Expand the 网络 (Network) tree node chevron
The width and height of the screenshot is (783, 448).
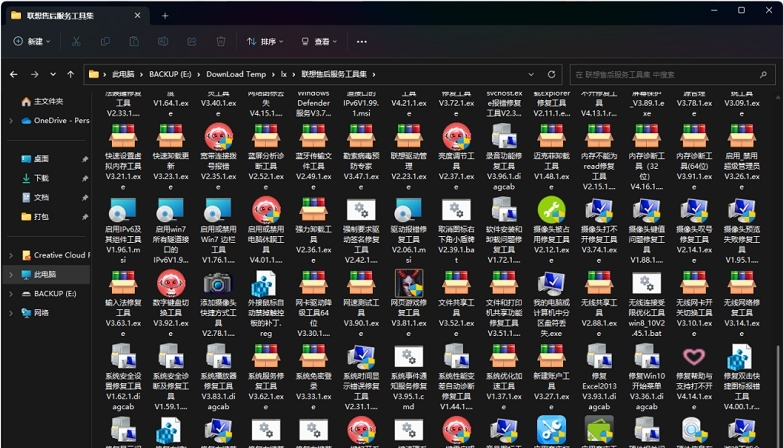pos(12,313)
